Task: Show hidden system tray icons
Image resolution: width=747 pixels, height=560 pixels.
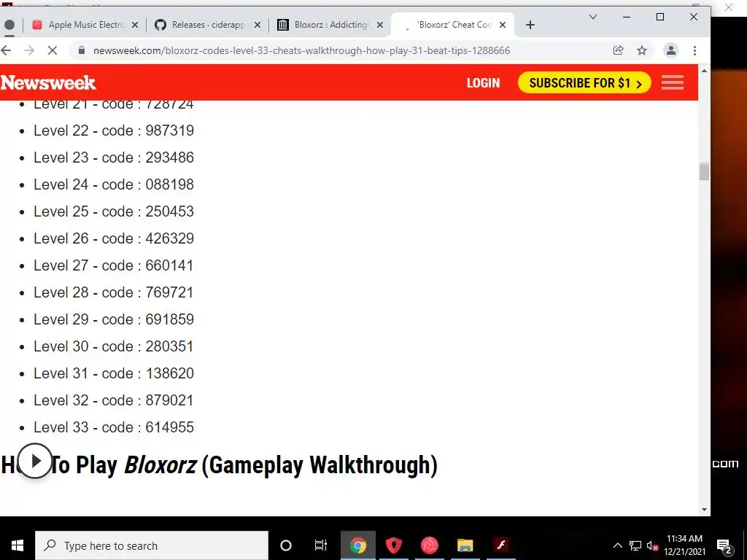Action: [617, 545]
